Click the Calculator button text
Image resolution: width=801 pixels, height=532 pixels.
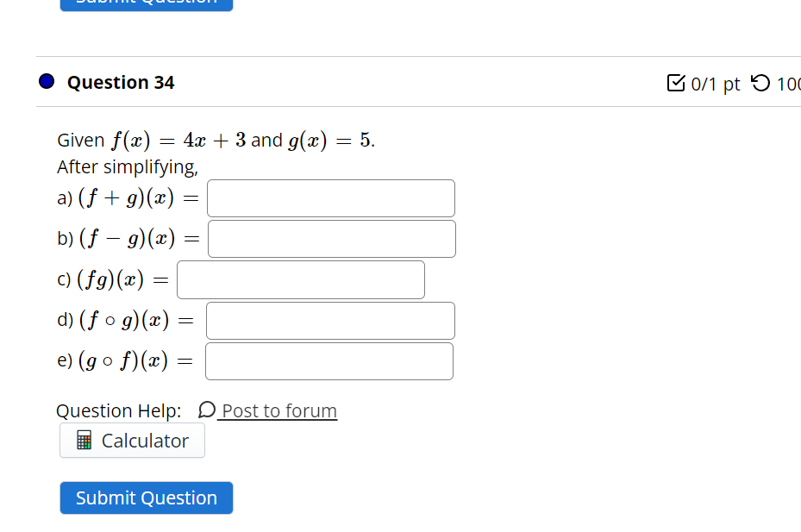(145, 441)
